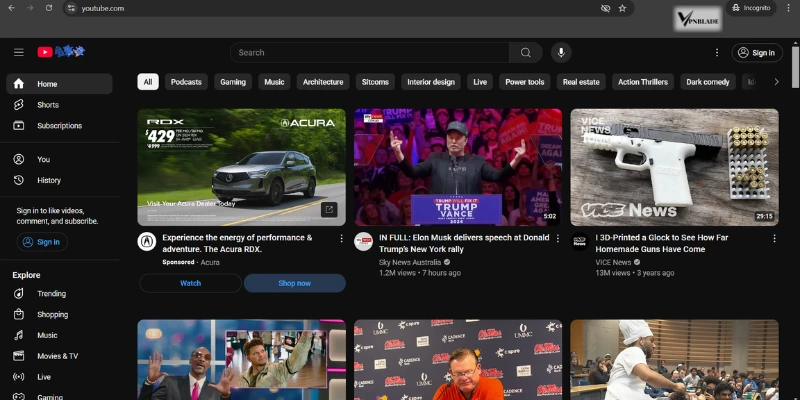This screenshot has height=400, width=800.
Task: Open more options for 3D-Printed Glock video
Action: 774,238
